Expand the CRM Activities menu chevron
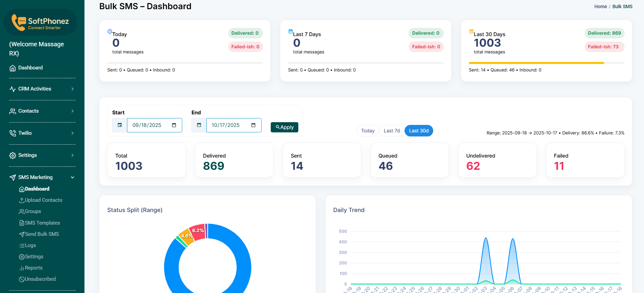The height and width of the screenshot is (293, 644). (x=73, y=89)
